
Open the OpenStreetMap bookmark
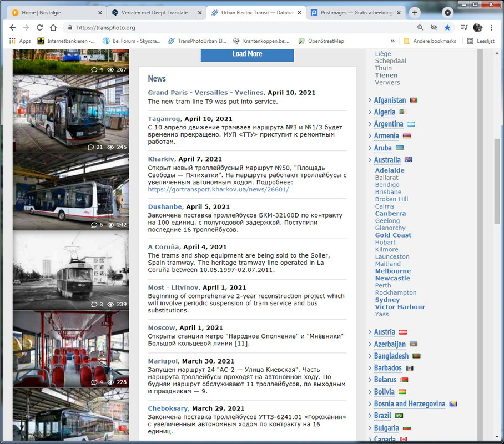click(x=321, y=41)
